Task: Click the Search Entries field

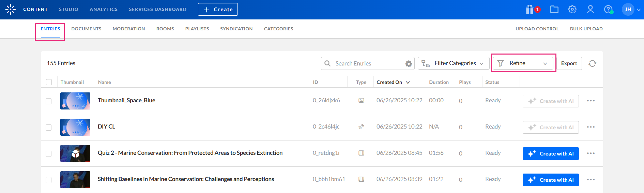Action: 368,64
